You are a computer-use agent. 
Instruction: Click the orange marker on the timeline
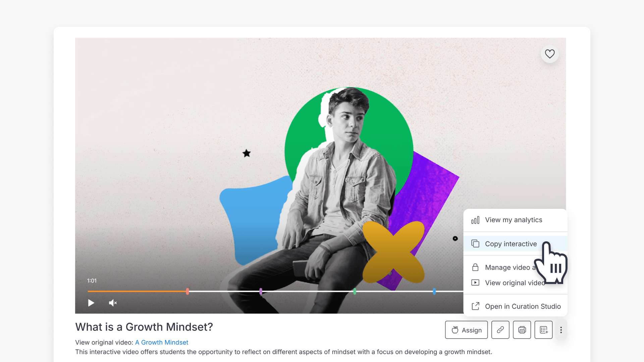coord(187,292)
